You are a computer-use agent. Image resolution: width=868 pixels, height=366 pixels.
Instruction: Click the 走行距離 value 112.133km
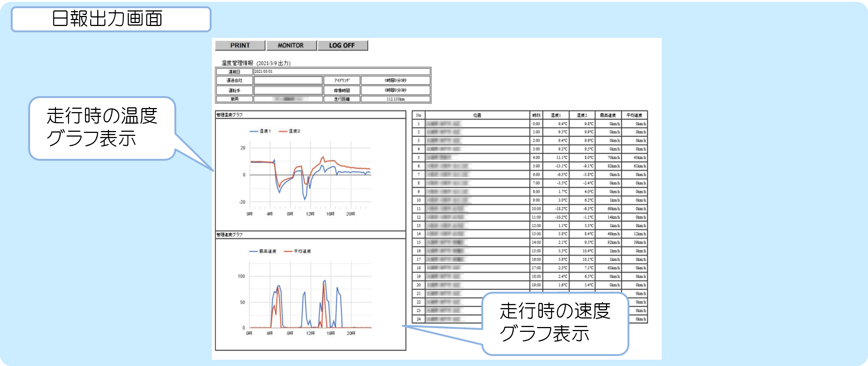point(396,99)
